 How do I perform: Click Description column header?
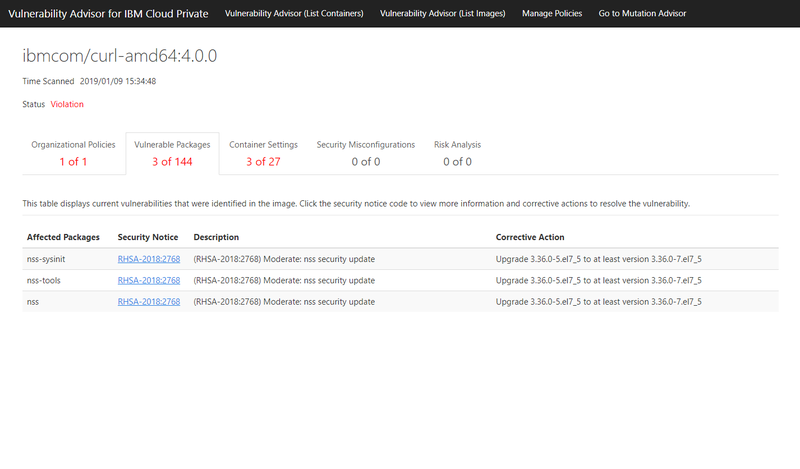216,237
